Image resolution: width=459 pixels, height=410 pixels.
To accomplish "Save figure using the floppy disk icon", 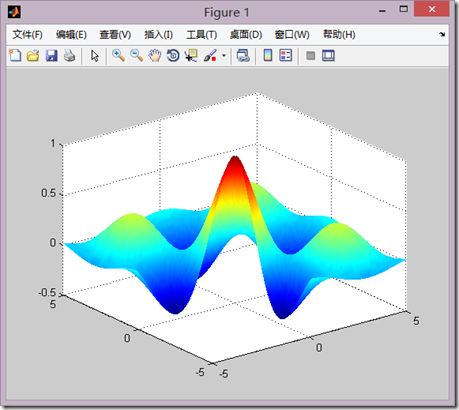I will click(51, 55).
